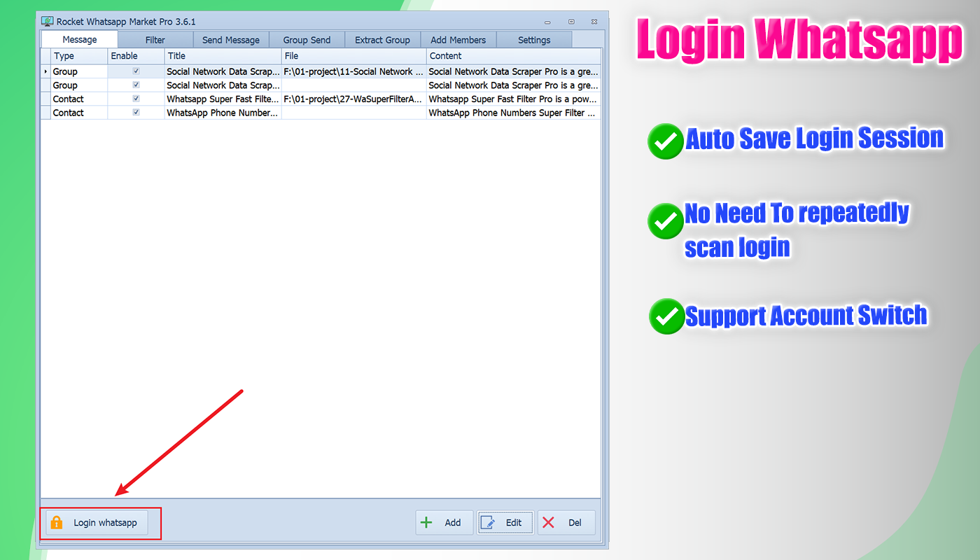This screenshot has height=560, width=980.
Task: Open the Settings tab
Action: point(534,40)
